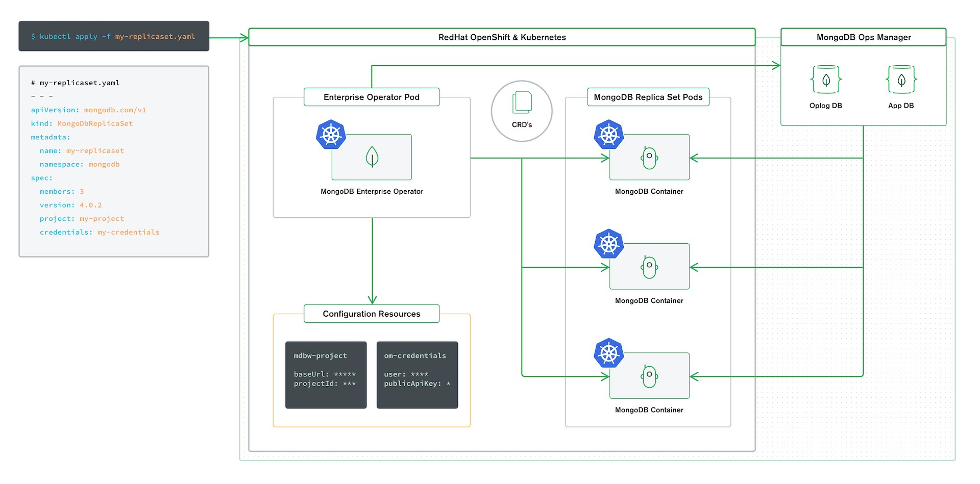Click the MongoDB leaf icon in Enterprise Operator

[372, 157]
